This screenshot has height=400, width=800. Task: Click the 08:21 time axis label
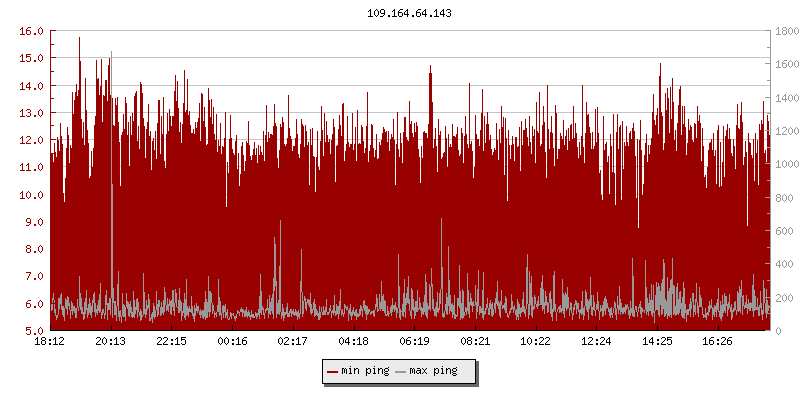[475, 341]
